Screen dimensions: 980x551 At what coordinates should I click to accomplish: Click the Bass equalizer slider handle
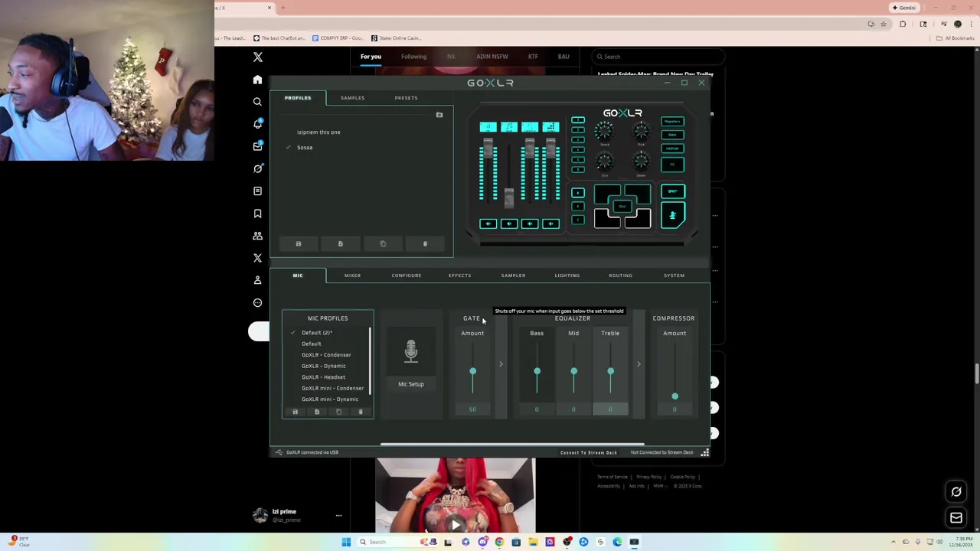pos(537,372)
